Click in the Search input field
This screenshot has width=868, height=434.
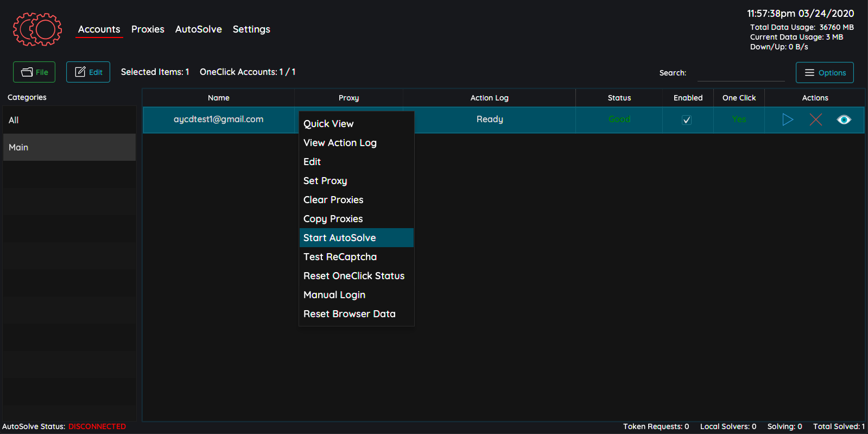point(740,73)
